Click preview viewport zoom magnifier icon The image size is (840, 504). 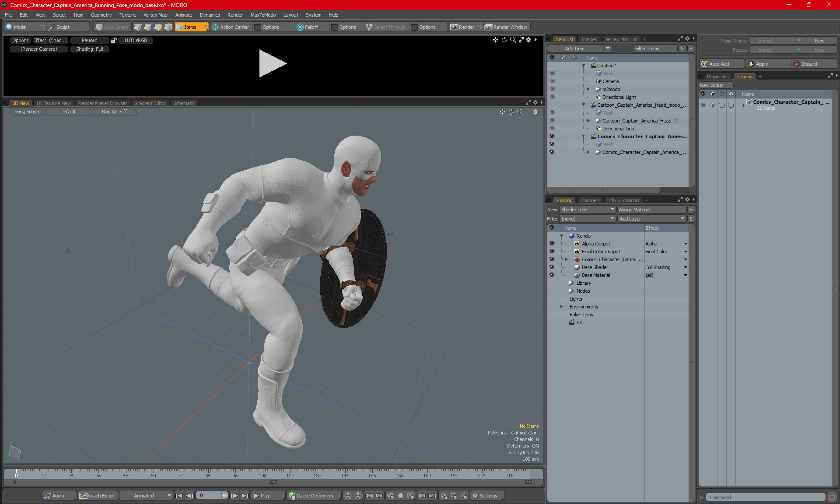(x=513, y=40)
